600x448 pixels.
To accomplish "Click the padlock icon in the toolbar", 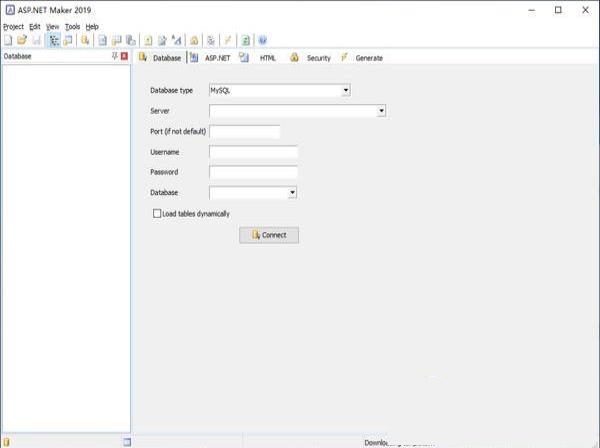I will click(194, 40).
